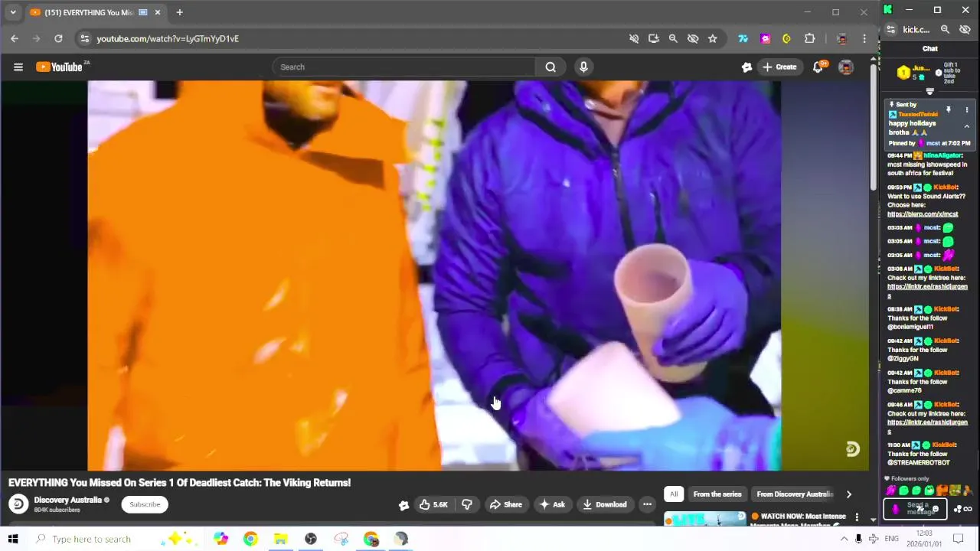Click the muted-site icon in address bar
The image size is (980, 551).
634,39
